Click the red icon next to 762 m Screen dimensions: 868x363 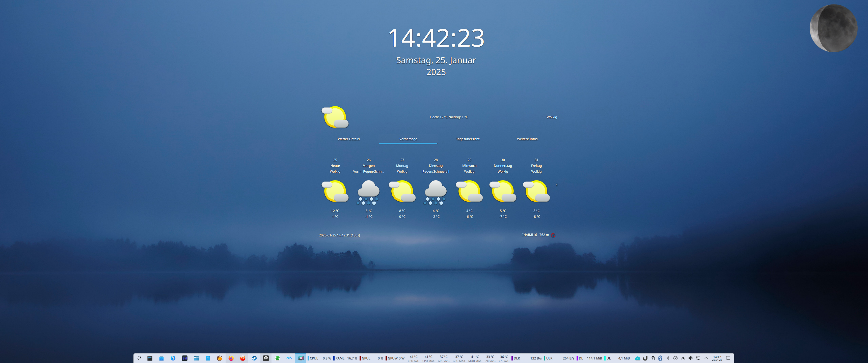[553, 235]
